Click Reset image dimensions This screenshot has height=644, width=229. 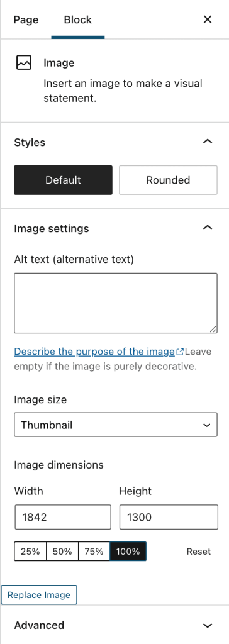click(x=199, y=552)
